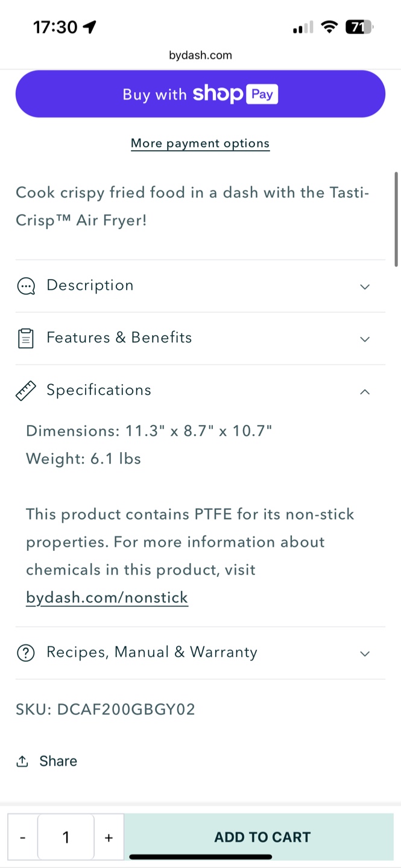Tap the location arrow in status bar
Image resolution: width=401 pixels, height=868 pixels.
pos(90,27)
